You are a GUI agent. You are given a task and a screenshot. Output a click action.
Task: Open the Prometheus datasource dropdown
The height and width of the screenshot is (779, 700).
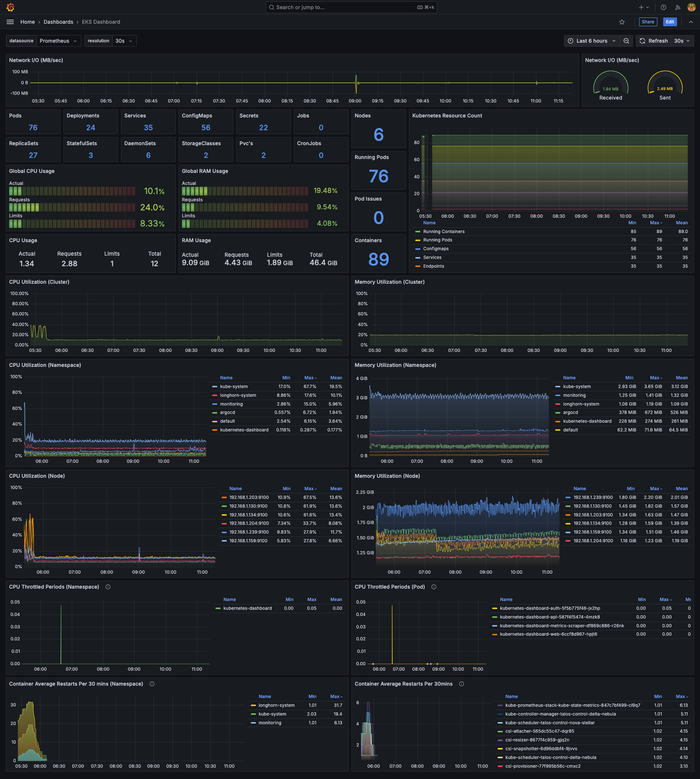point(58,41)
